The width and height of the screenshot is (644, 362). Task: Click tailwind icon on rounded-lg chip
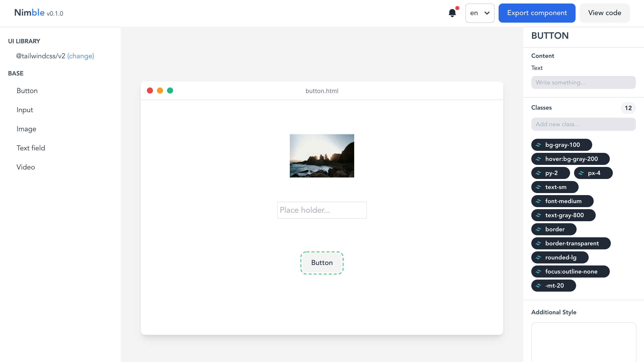[538, 257]
